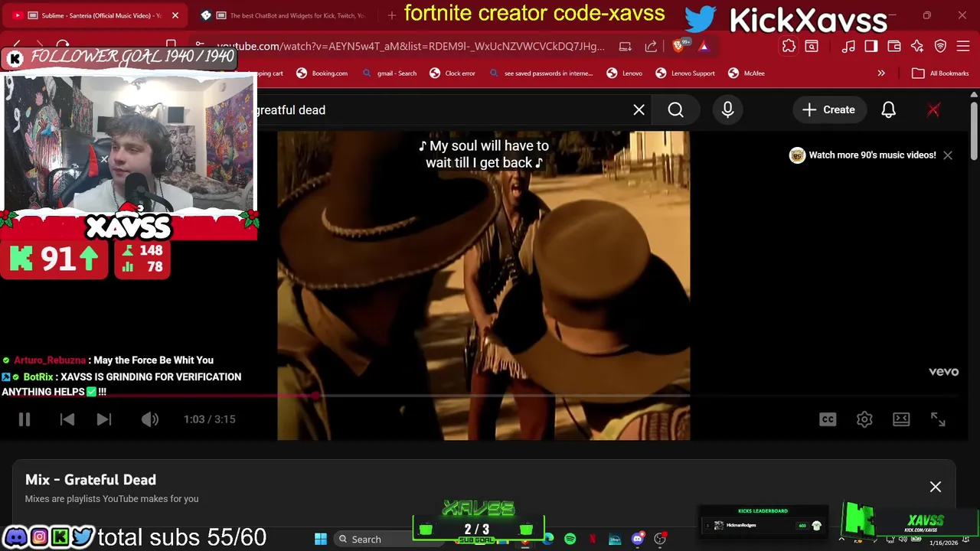Toggle theater mode in the player
This screenshot has height=551, width=980.
901,419
